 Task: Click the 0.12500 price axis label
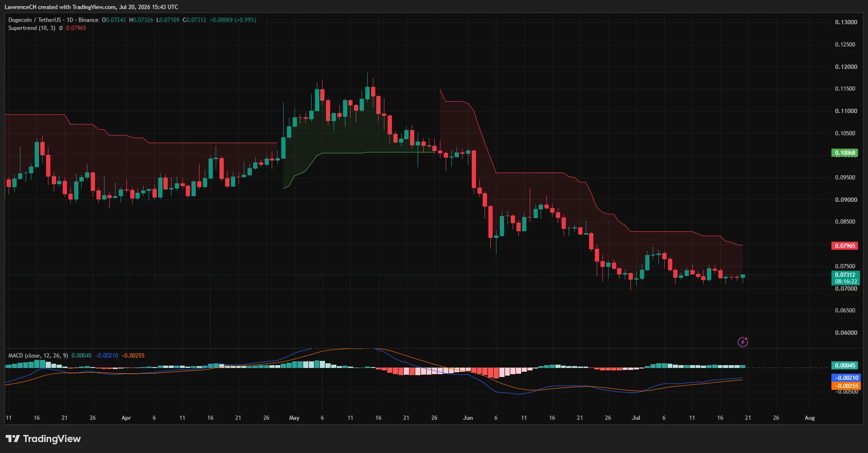pyautogui.click(x=846, y=45)
